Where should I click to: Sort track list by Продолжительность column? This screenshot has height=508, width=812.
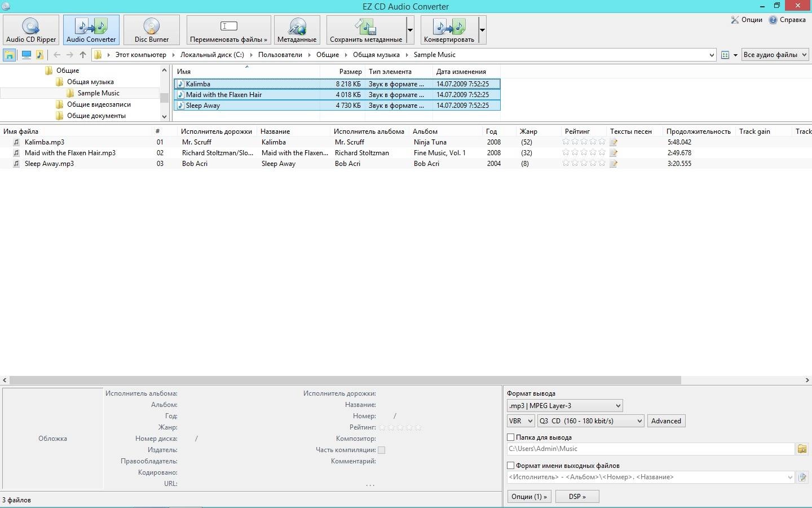698,132
